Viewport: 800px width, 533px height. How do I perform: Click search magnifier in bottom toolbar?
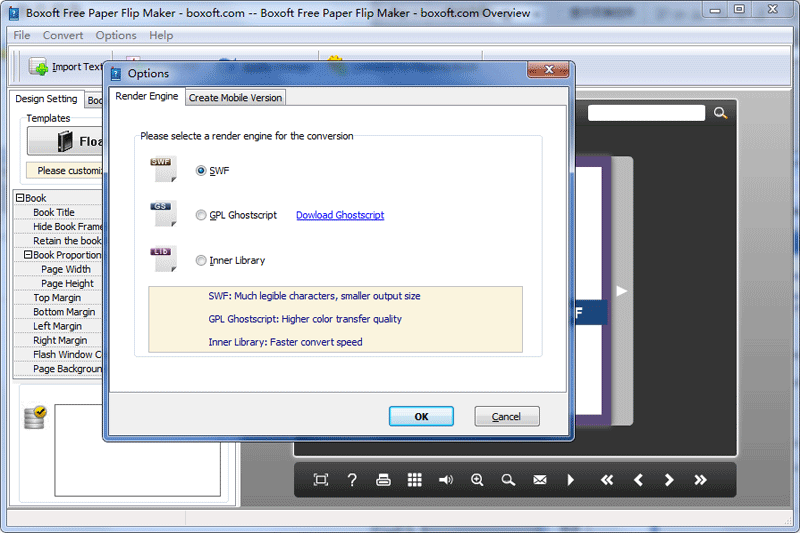click(508, 479)
